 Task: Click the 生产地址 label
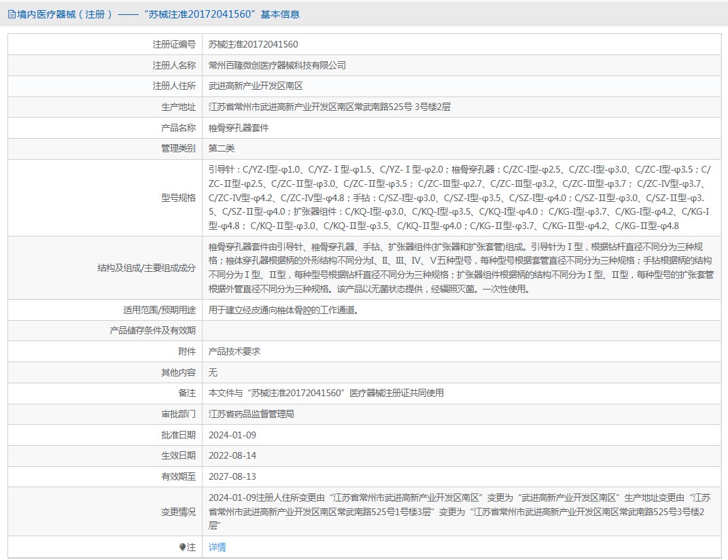tap(178, 107)
